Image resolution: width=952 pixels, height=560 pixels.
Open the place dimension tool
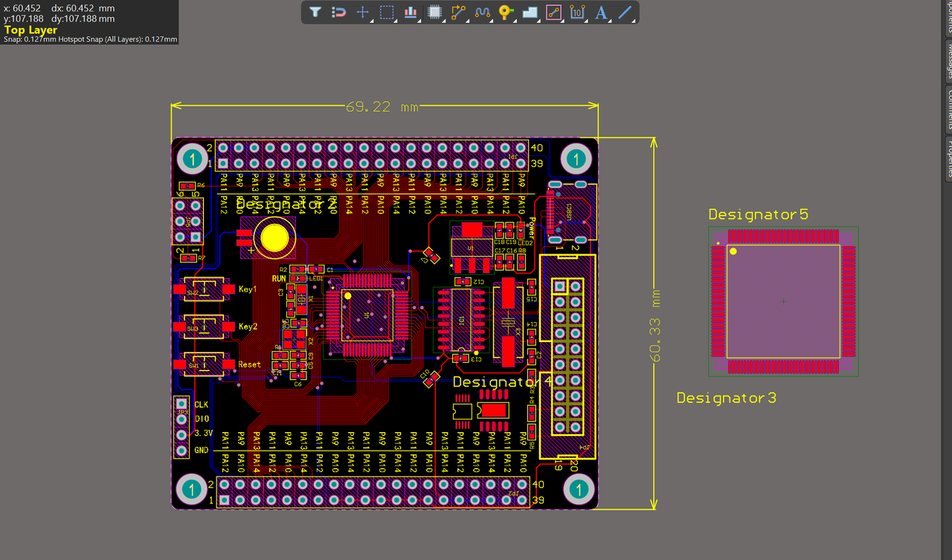pos(577,12)
